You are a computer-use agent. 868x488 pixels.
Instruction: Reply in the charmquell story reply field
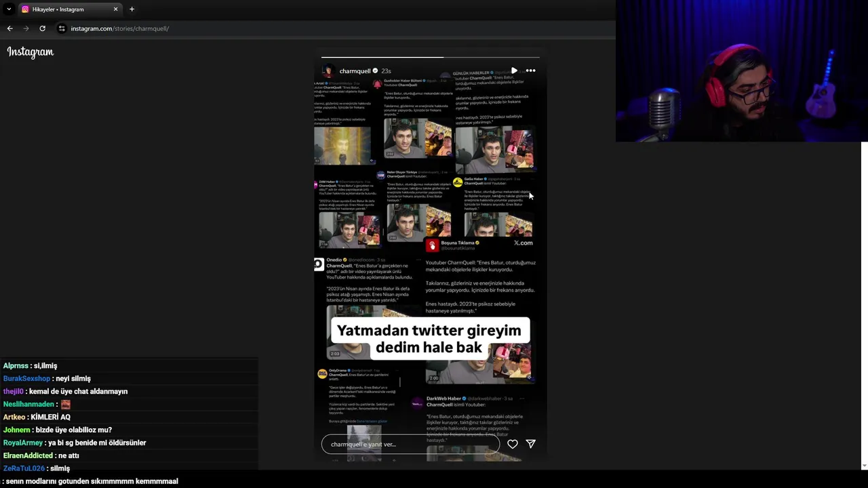(x=410, y=444)
